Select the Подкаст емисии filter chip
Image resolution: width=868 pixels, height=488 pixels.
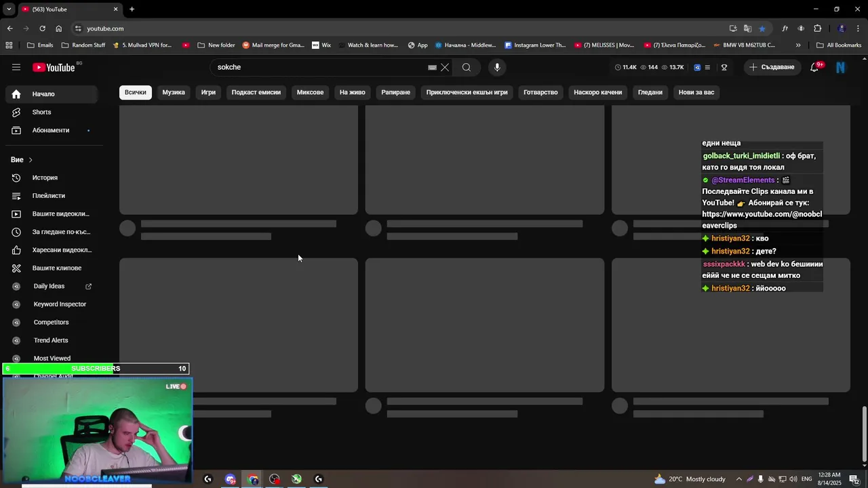pyautogui.click(x=256, y=92)
